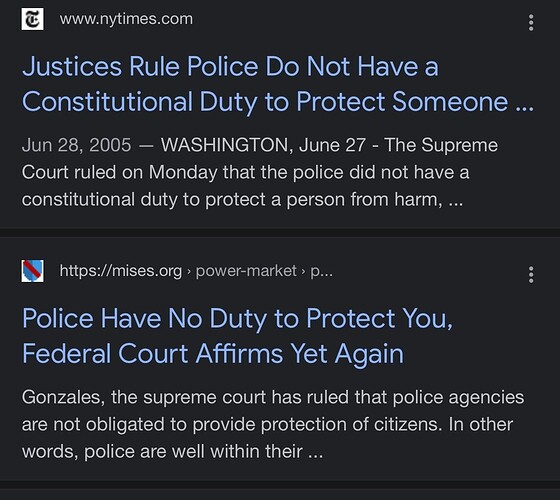Click mises snippet starting 'Gonzales, the supreme court'
Viewport: 560px width, 500px height.
273,424
